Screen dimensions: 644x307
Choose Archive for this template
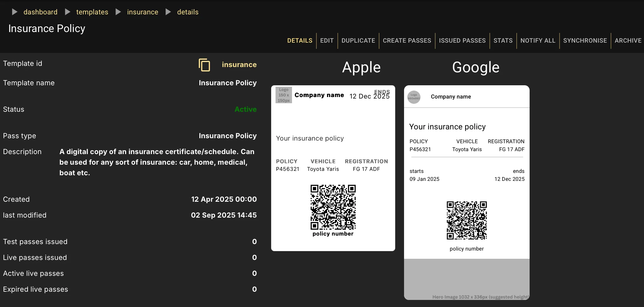(628, 41)
